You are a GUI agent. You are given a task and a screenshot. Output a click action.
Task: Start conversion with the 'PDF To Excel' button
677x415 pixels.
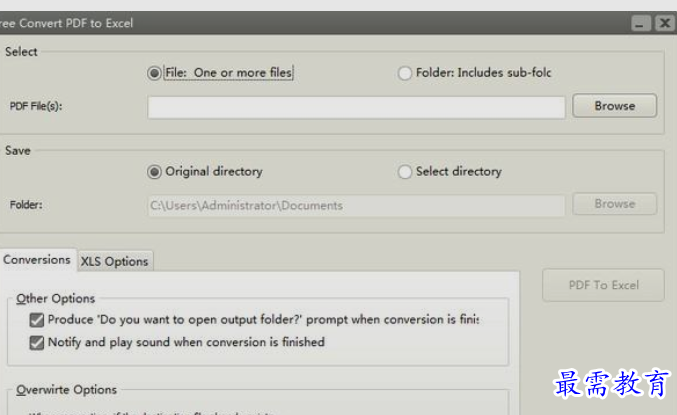(603, 285)
